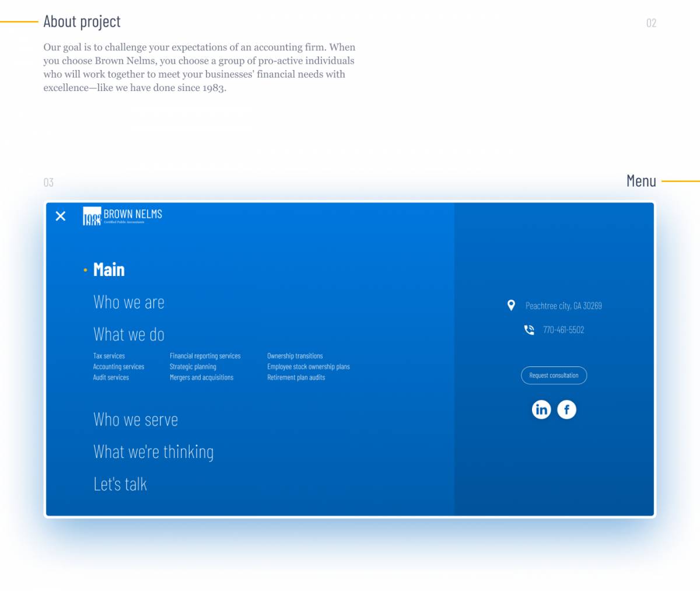The image size is (700, 591).
Task: Open the What we do section
Action: click(x=129, y=334)
